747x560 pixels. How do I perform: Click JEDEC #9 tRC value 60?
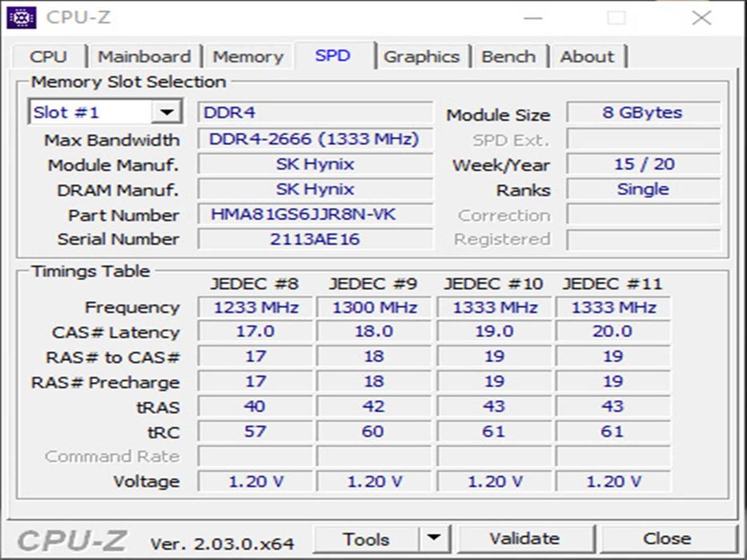(374, 431)
